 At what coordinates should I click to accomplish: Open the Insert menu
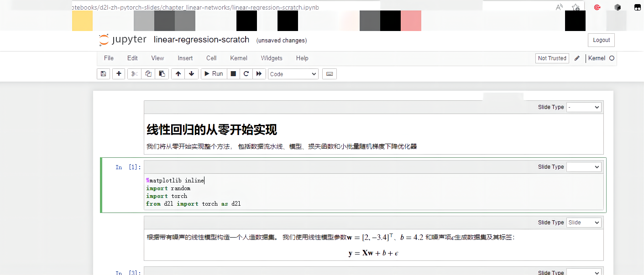pyautogui.click(x=185, y=58)
